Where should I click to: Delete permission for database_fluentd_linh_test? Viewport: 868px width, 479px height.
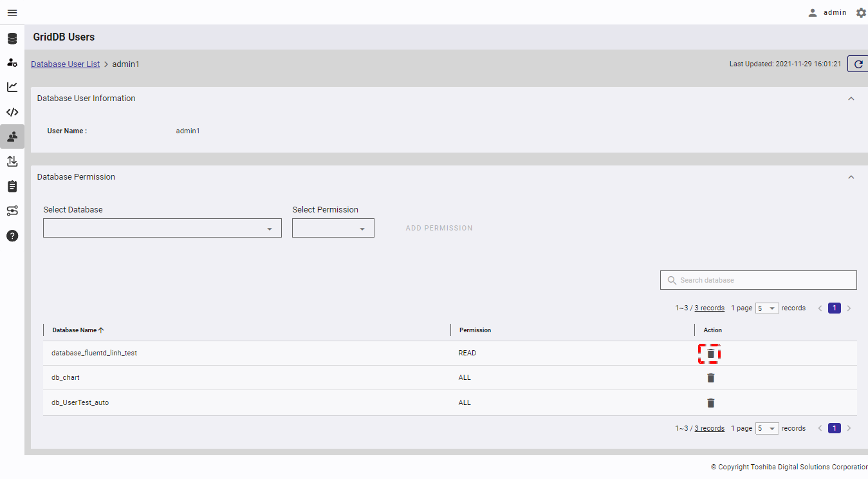pyautogui.click(x=710, y=353)
